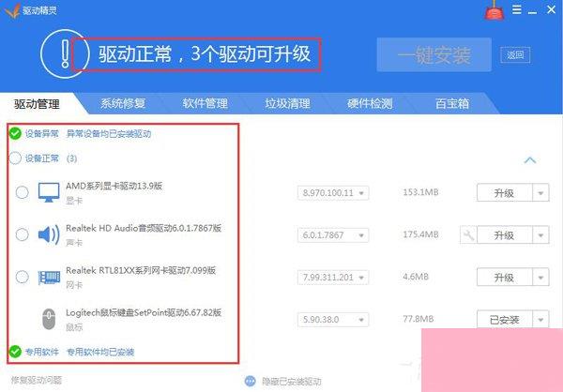Click the Realtek network card icon
This screenshot has width=563, height=392.
coord(49,278)
